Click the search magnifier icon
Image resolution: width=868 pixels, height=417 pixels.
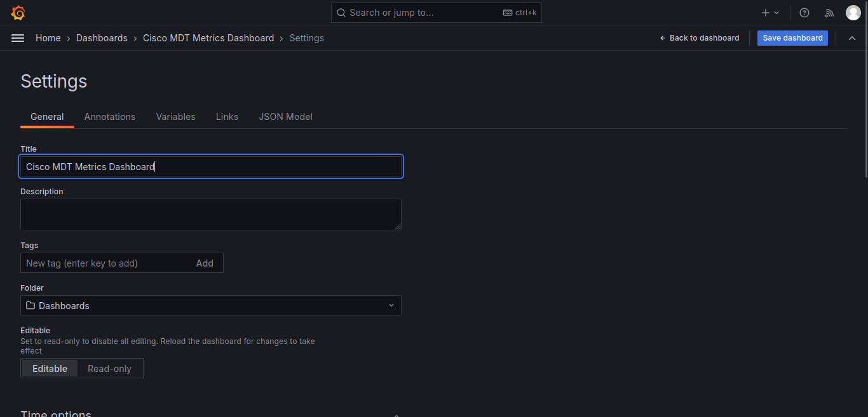(x=341, y=13)
